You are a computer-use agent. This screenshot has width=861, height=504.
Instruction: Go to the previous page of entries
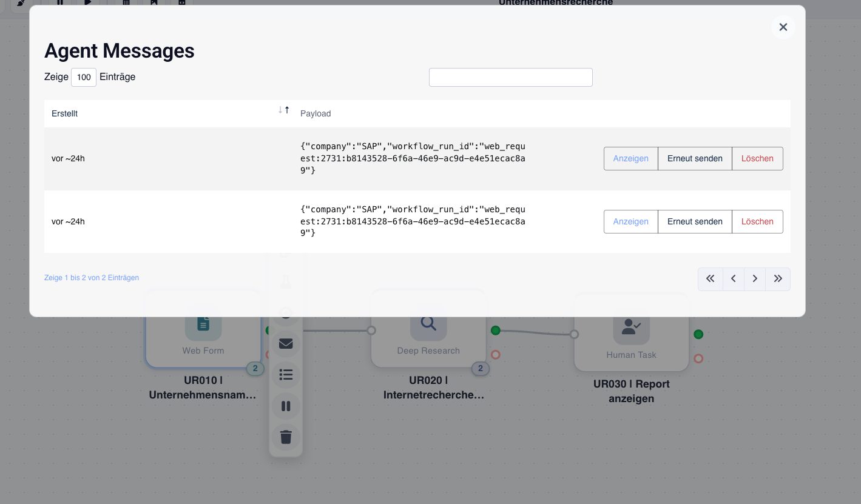tap(733, 279)
